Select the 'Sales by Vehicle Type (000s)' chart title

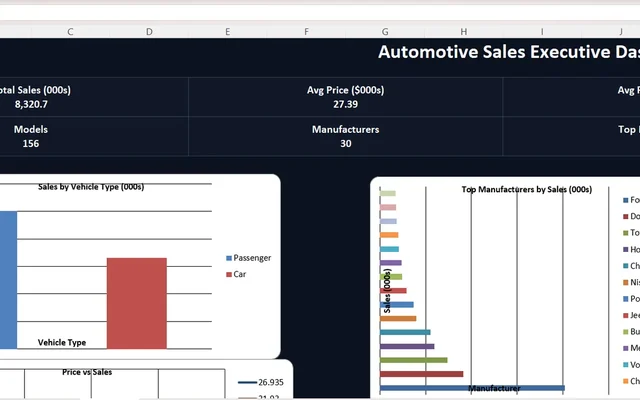pos(91,187)
